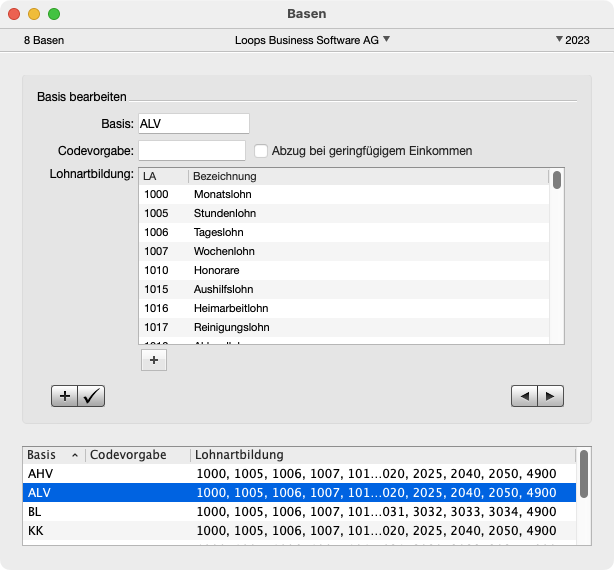
Task: Select the KK row in the list
Action: (298, 530)
